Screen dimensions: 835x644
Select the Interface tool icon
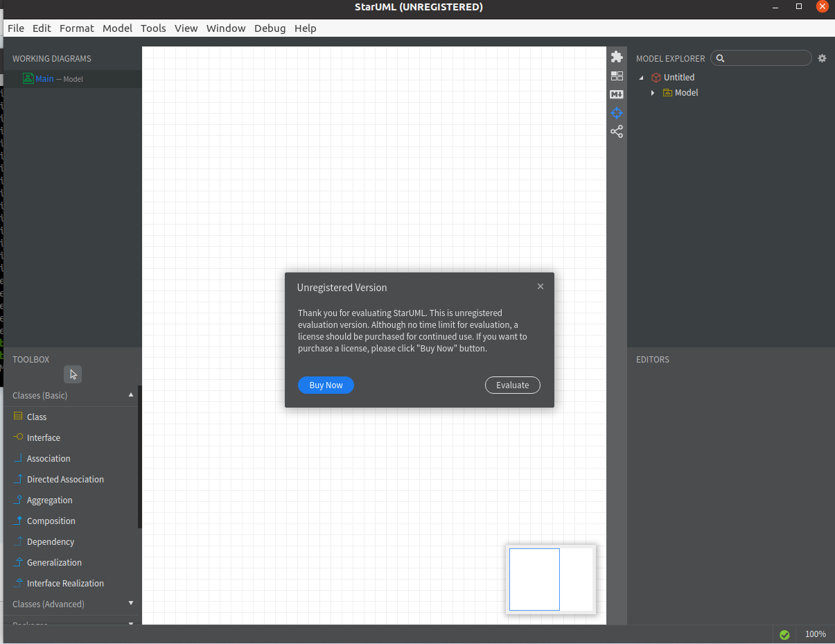pyautogui.click(x=18, y=437)
